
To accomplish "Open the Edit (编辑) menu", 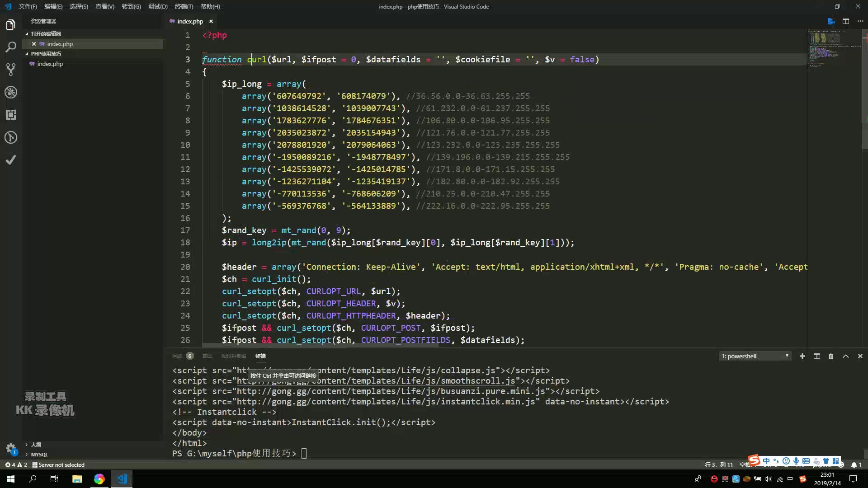I will pos(53,6).
